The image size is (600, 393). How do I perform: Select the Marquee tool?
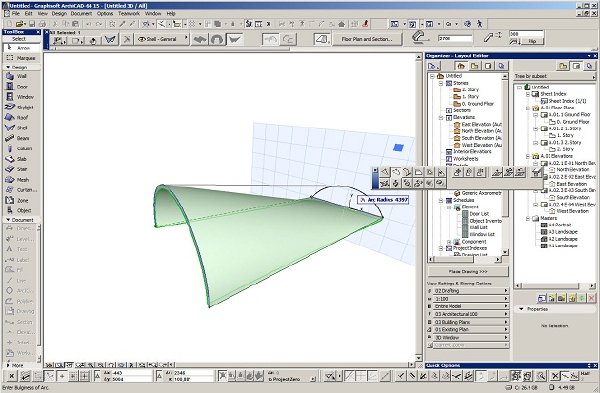pos(22,58)
